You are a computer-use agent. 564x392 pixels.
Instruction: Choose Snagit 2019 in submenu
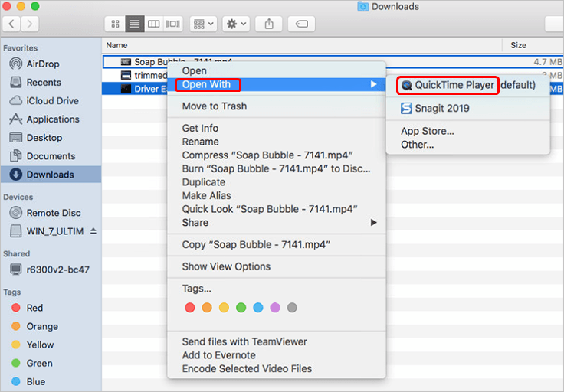[467, 108]
